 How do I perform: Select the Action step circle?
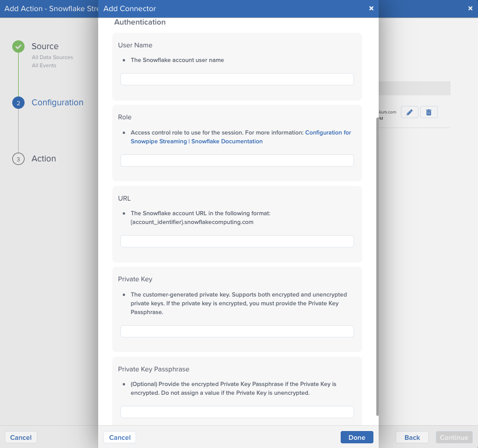(18, 159)
